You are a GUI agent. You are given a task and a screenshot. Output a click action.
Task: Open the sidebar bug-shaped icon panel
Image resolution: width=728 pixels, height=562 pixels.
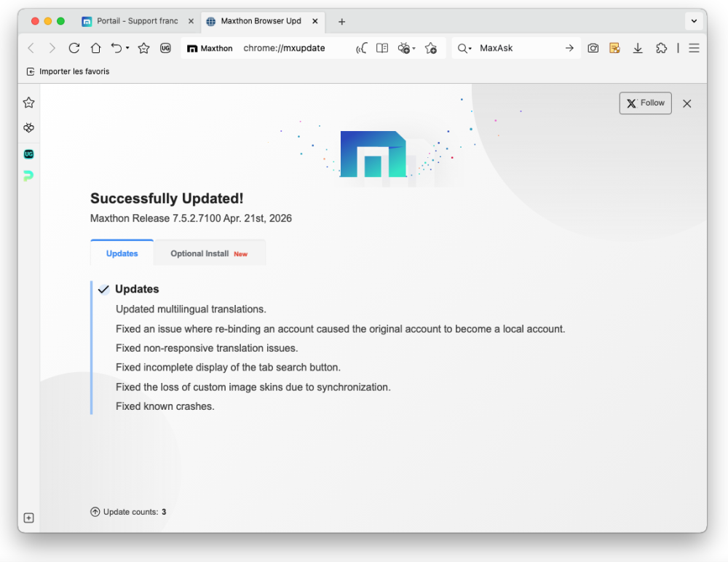[29, 127]
